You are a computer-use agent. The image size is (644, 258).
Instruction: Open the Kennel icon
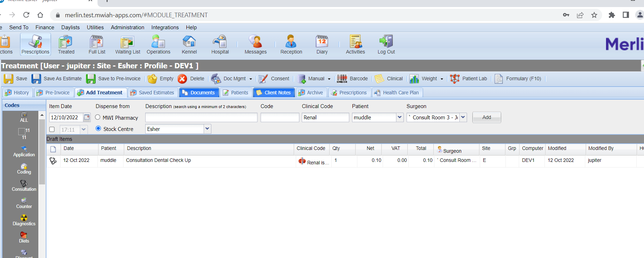189,44
